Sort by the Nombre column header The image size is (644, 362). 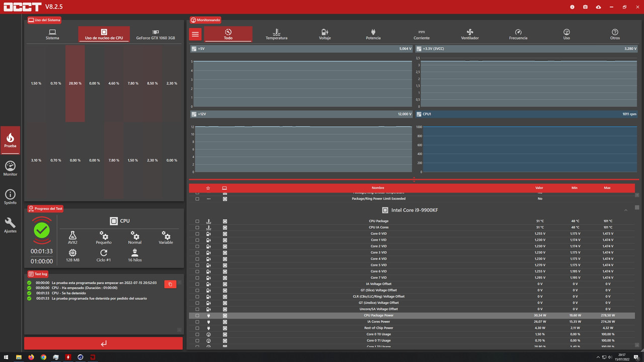click(x=378, y=188)
